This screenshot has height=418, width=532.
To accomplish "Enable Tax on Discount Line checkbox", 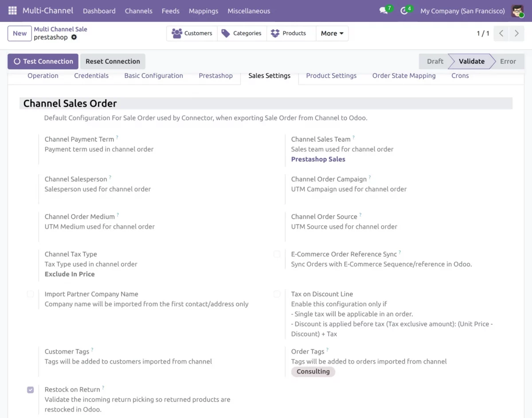I will 277,294.
